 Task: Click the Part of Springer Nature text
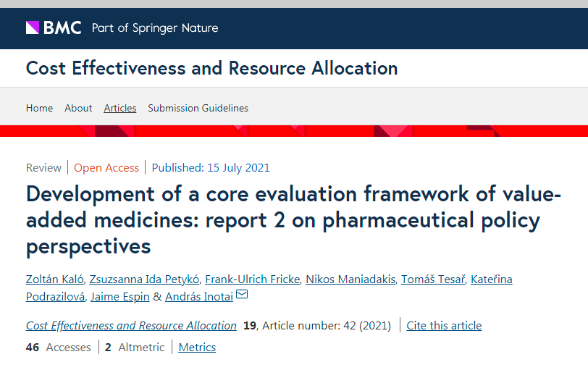(155, 28)
